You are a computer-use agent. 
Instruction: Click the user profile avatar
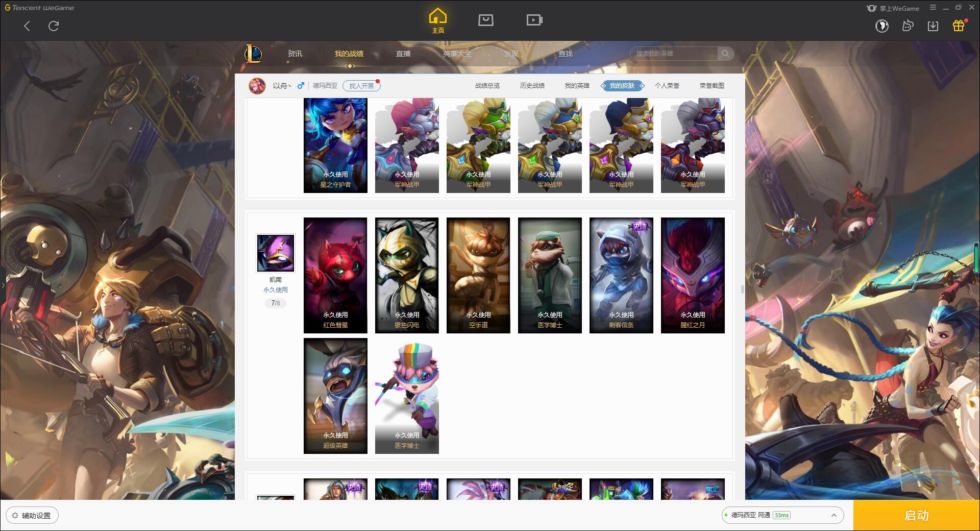[257, 86]
